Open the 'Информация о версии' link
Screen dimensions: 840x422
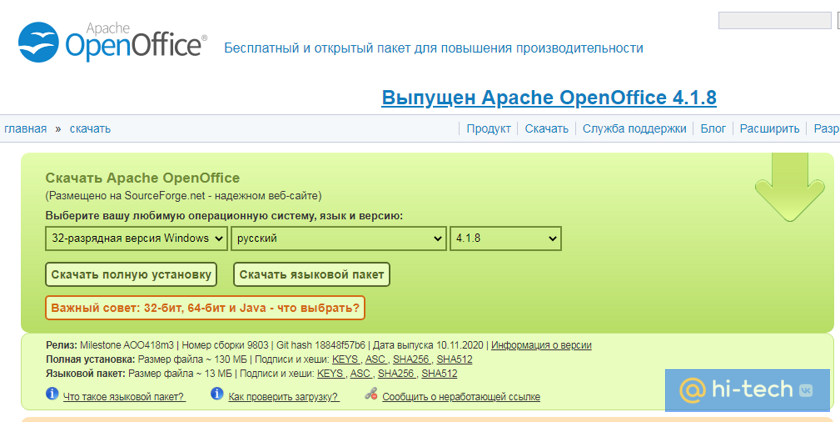pyautogui.click(x=541, y=345)
